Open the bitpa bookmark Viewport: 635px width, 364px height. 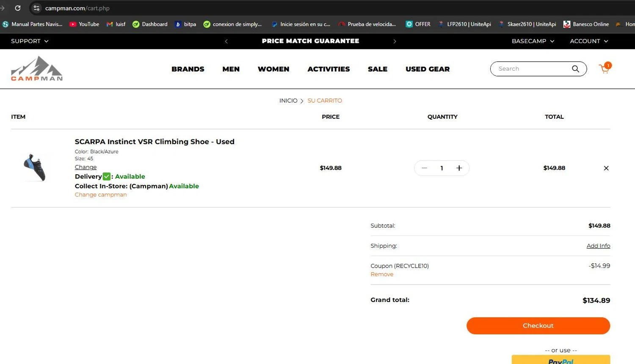185,24
